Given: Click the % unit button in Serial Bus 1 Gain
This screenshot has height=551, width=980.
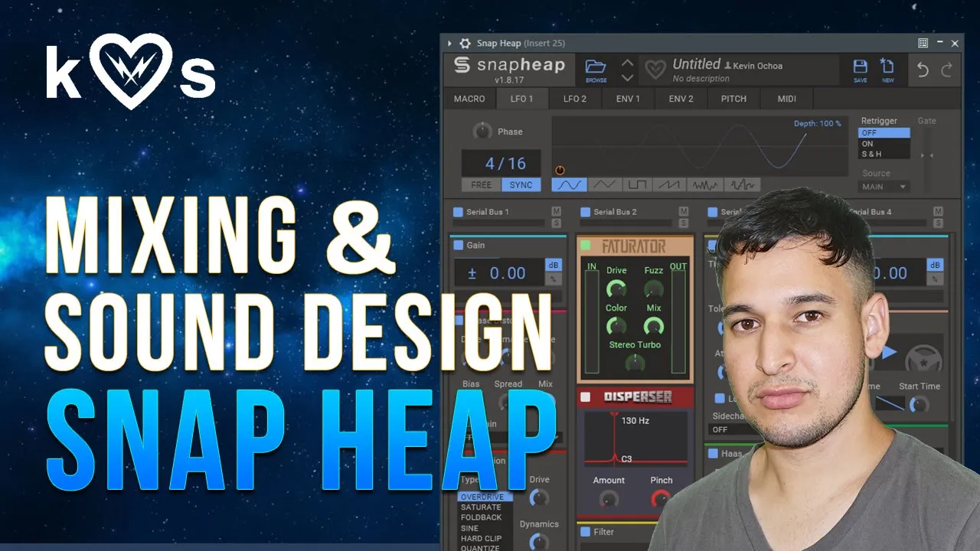Looking at the screenshot, I should tap(552, 279).
